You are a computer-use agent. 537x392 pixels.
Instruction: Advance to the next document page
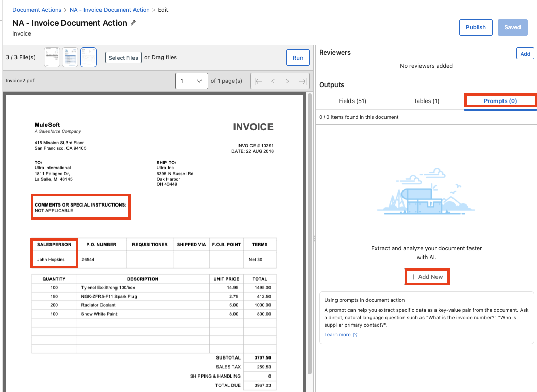click(x=288, y=81)
